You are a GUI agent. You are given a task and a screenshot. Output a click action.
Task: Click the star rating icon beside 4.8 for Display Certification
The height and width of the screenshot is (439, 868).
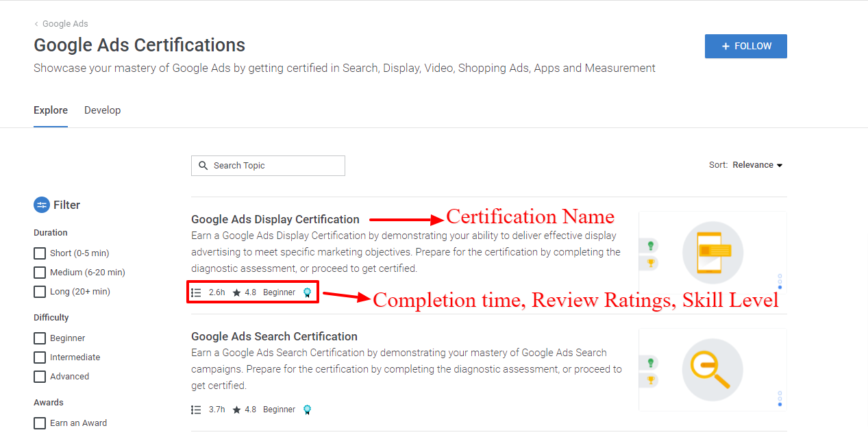(236, 292)
